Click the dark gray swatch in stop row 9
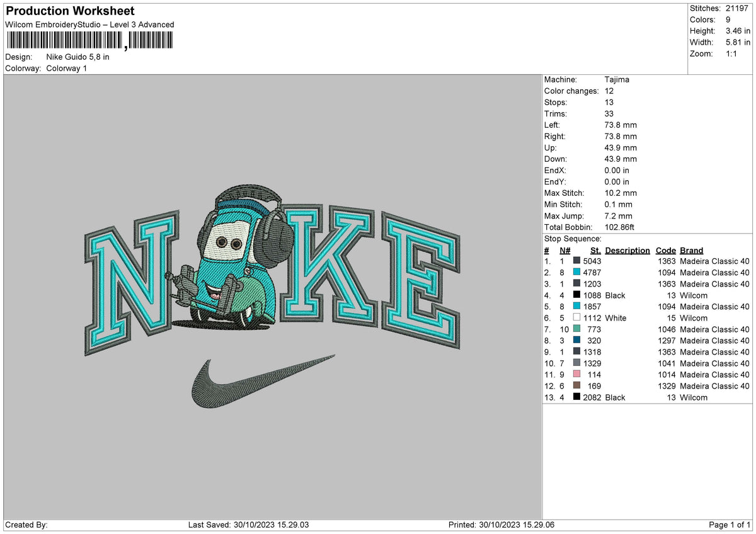The height and width of the screenshot is (534, 756). 576,351
